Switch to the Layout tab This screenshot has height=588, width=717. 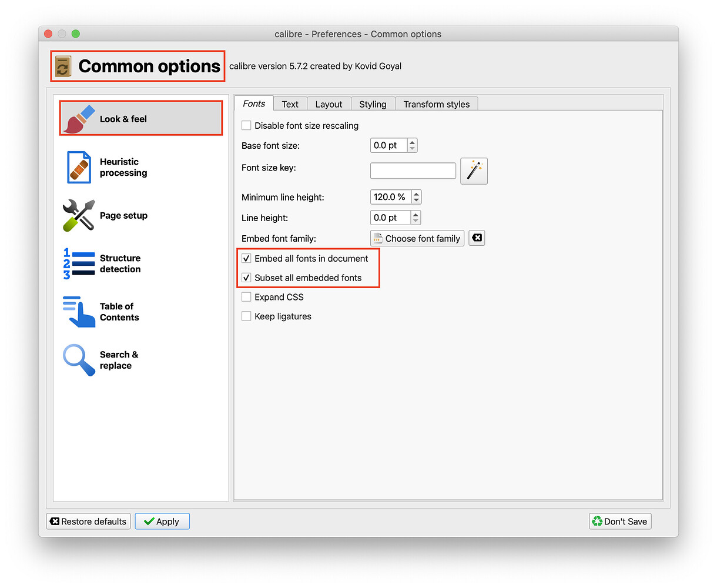[x=329, y=104]
